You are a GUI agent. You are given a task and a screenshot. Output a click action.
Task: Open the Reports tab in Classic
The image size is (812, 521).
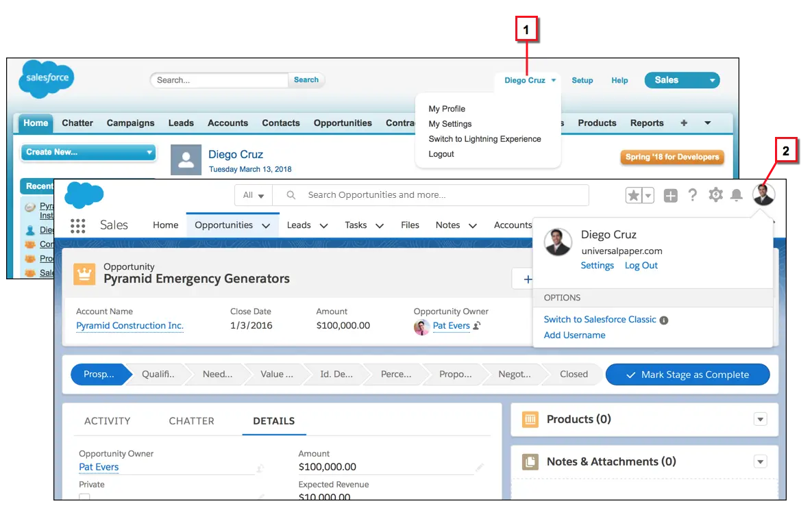pos(647,123)
